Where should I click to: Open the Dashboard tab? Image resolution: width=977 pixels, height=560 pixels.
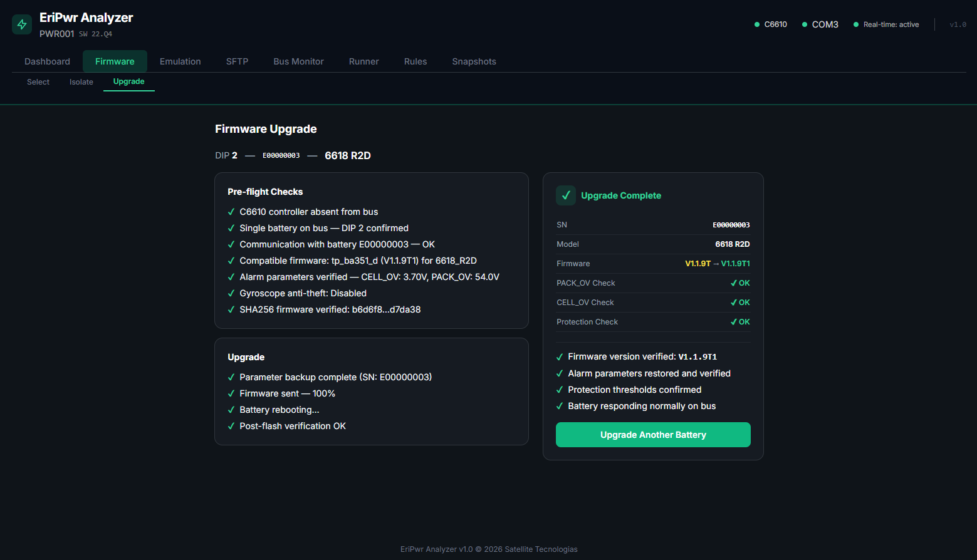pos(47,61)
